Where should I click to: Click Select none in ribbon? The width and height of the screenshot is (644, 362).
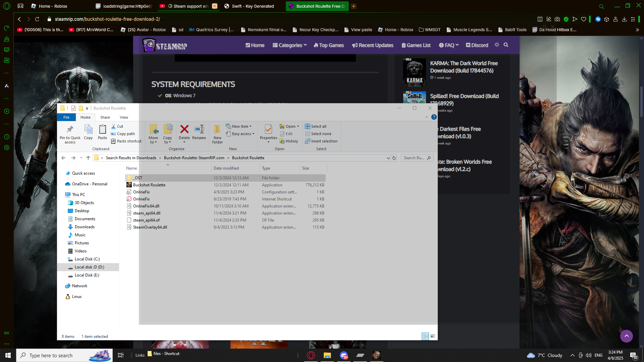pyautogui.click(x=318, y=134)
